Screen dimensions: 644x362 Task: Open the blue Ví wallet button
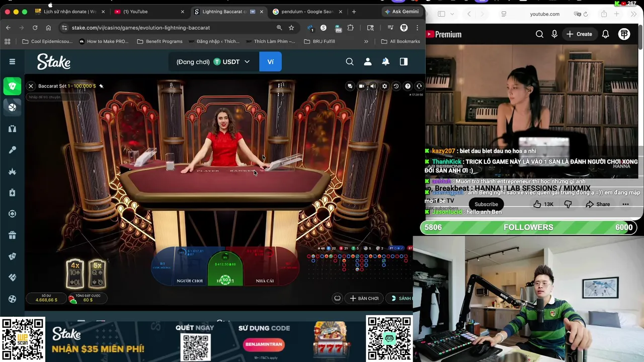point(270,62)
